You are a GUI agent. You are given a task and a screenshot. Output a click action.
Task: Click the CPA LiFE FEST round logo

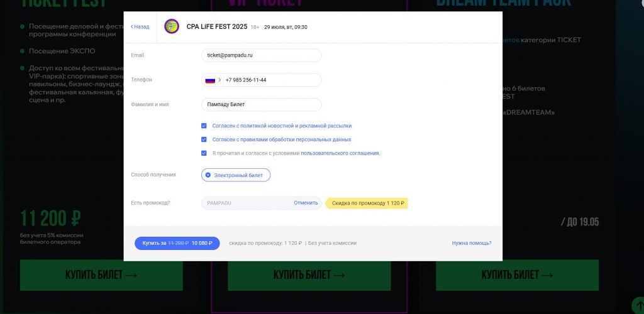172,26
